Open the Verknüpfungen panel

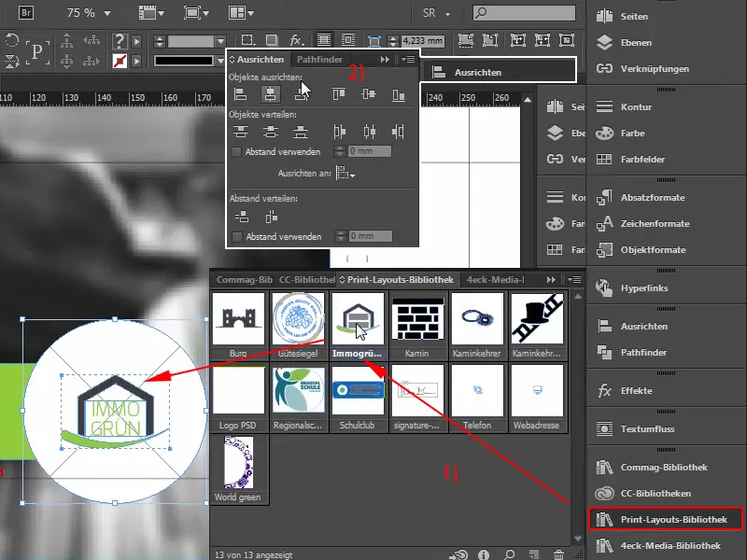pos(655,69)
